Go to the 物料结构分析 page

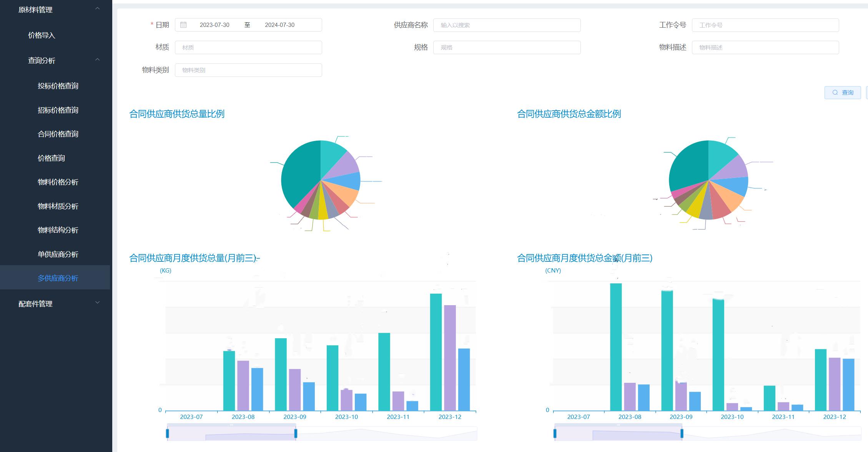[x=58, y=230]
